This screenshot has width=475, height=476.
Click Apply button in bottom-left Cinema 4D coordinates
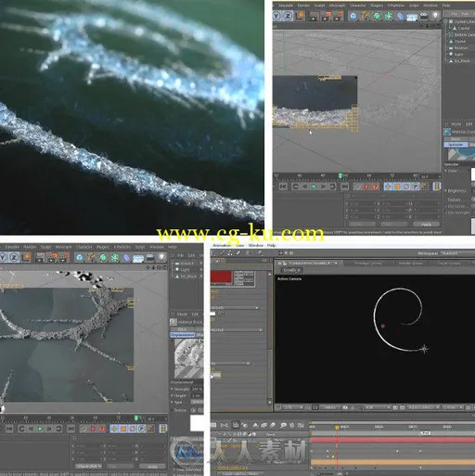(152, 466)
